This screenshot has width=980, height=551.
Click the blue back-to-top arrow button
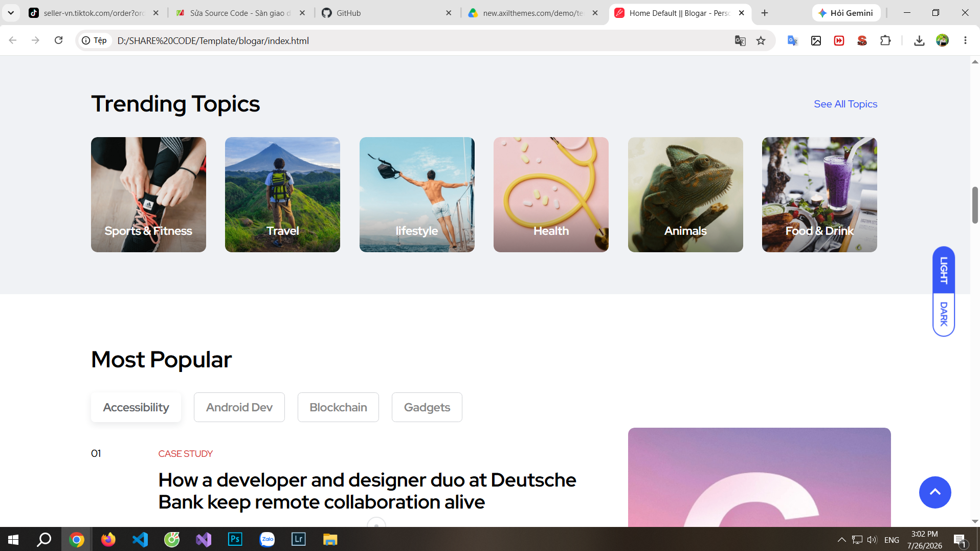(935, 492)
